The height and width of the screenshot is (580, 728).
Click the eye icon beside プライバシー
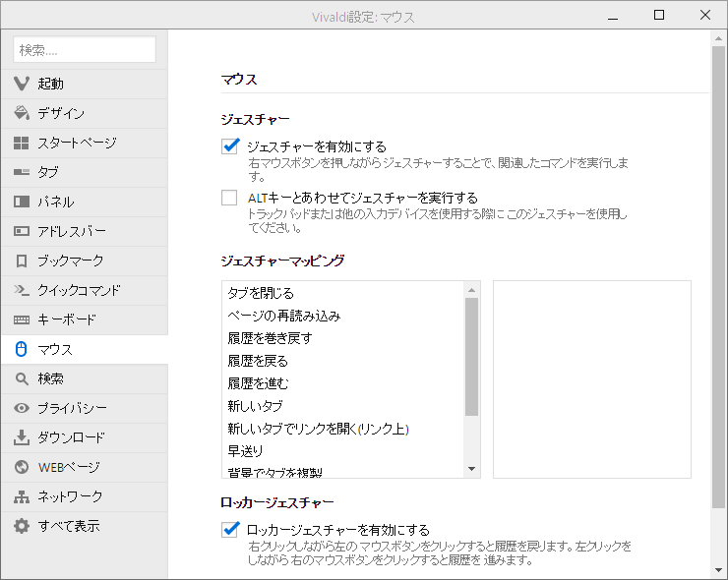click(22, 408)
